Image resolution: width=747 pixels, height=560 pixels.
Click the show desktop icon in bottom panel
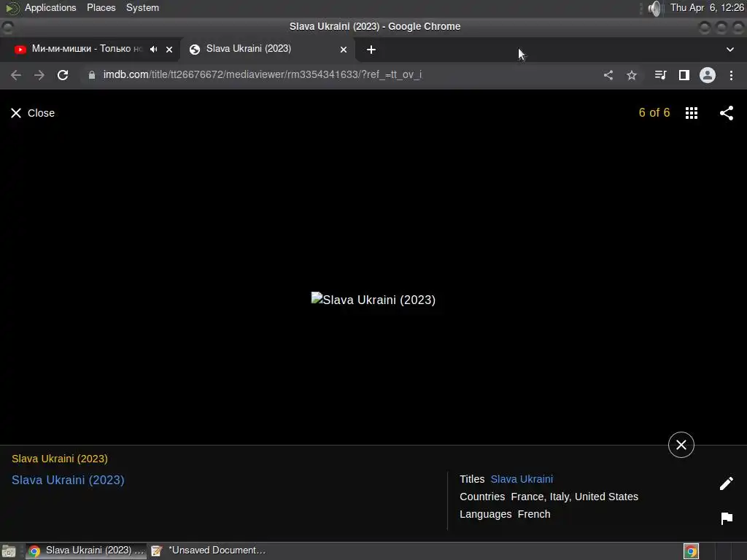[9, 551]
